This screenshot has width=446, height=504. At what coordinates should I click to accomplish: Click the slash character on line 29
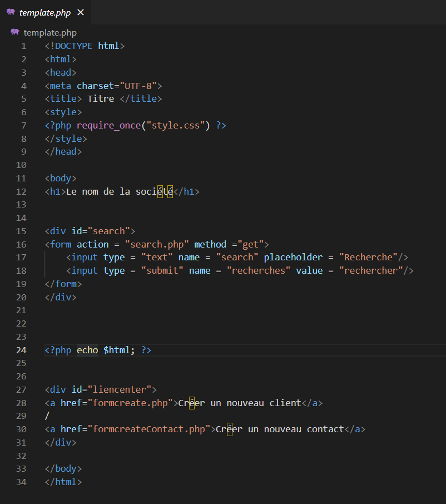coord(47,416)
